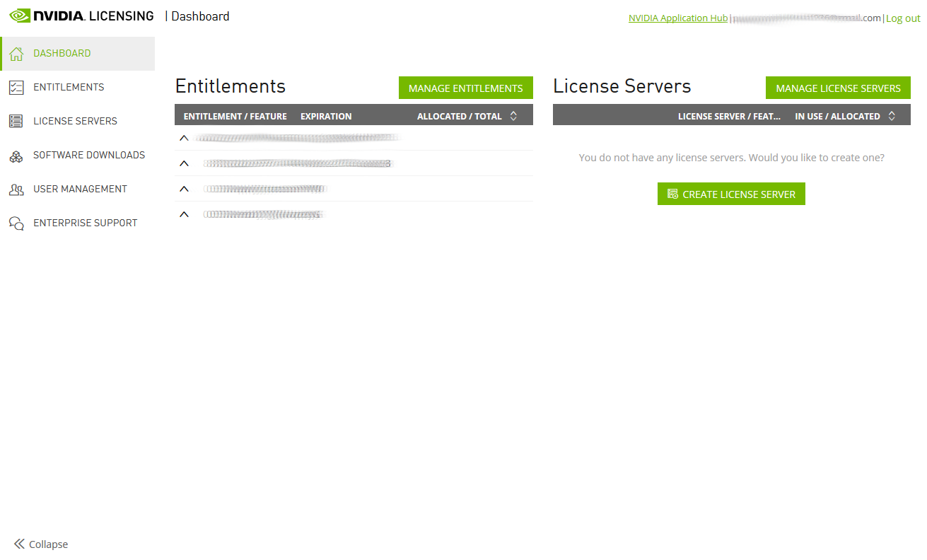Open Software Downloads menu item
The image size is (927, 560).
pyautogui.click(x=89, y=155)
